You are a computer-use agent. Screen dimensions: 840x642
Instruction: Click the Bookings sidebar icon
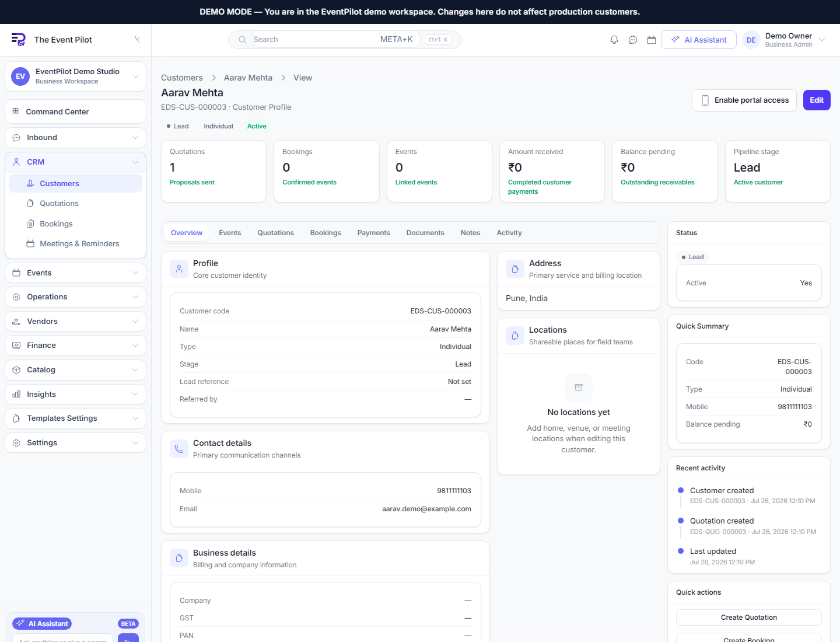[30, 224]
